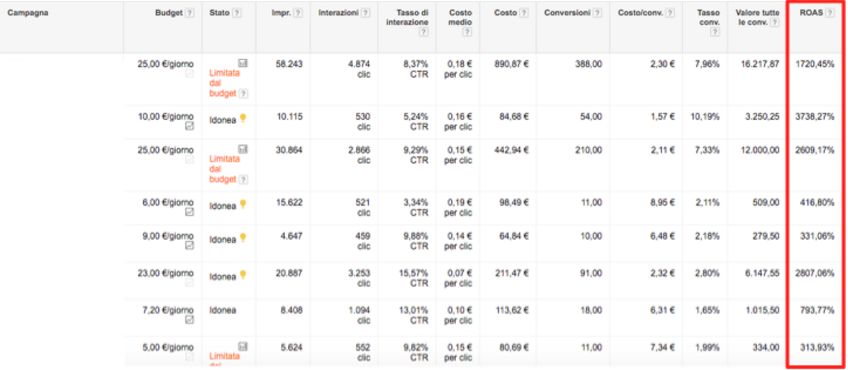Select ROAS value 3738,27%
The height and width of the screenshot is (370, 848).
(814, 117)
